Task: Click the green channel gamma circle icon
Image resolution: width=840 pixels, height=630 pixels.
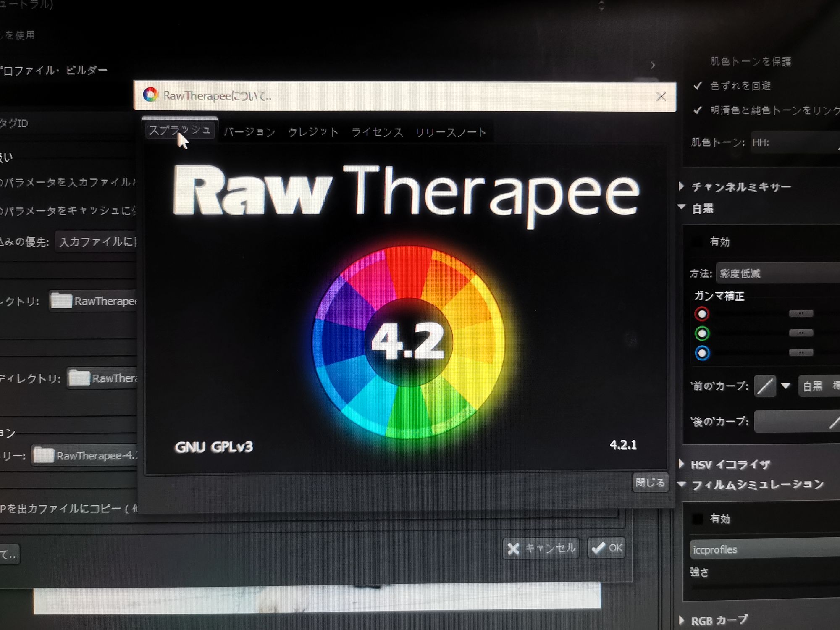Action: pos(702,333)
